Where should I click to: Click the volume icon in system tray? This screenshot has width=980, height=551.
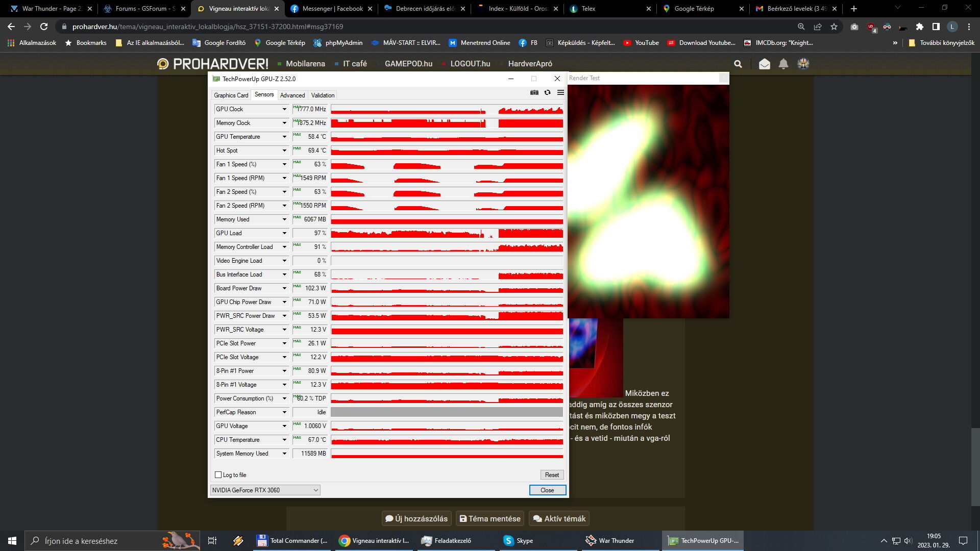(908, 541)
